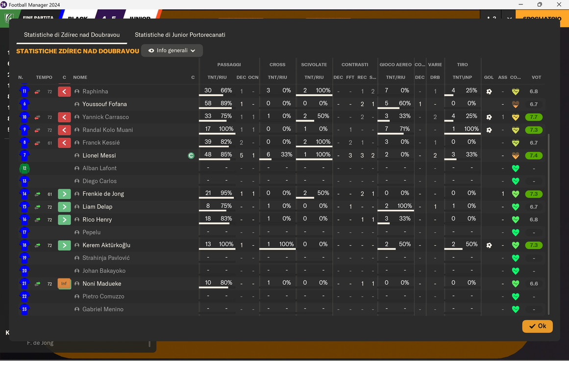Screen dimensions: 569x392
Task: Select Statistiche di Zdírec nad Doubravou tab
Action: (72, 35)
